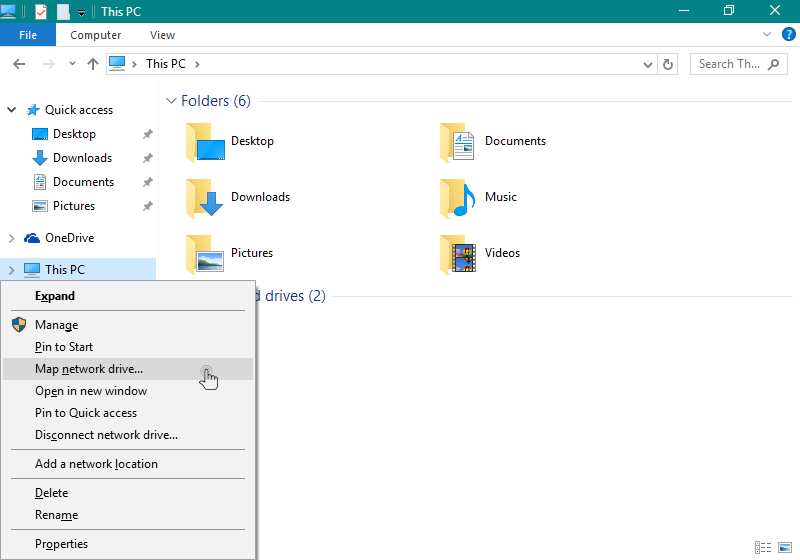Select This PC in the navigation pane
The width and height of the screenshot is (800, 560).
coord(64,269)
